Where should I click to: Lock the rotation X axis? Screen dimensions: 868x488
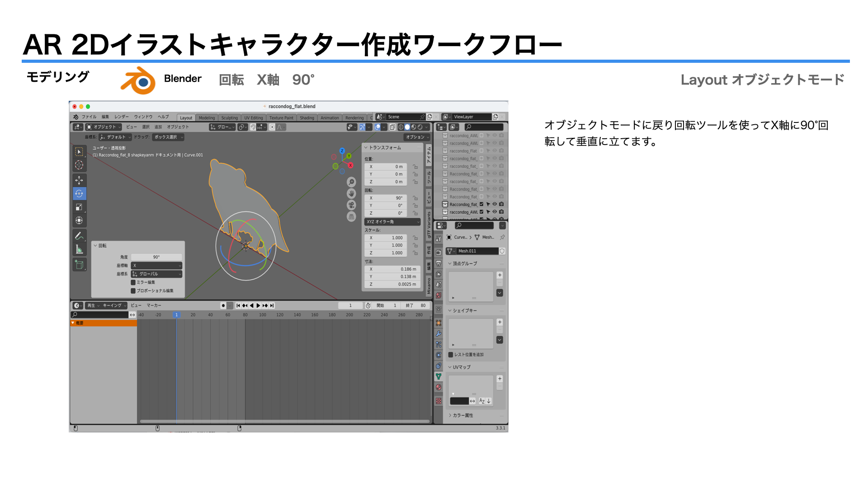pyautogui.click(x=415, y=198)
